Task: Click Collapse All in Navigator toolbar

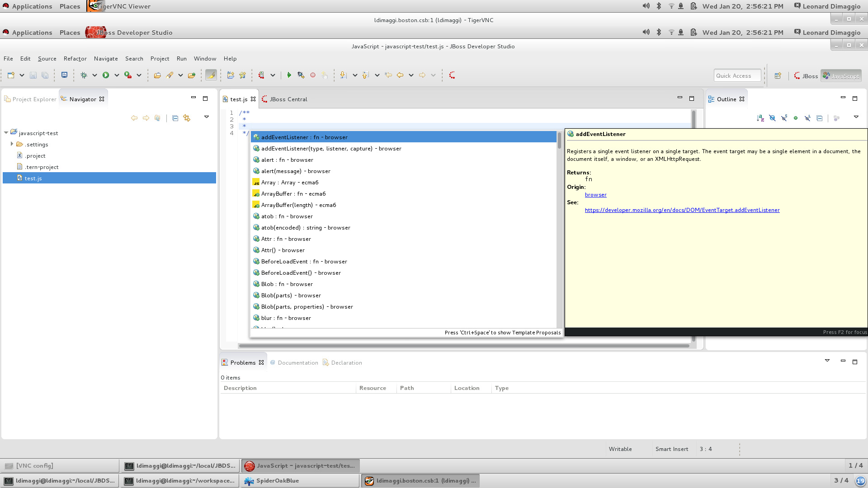Action: (175, 118)
